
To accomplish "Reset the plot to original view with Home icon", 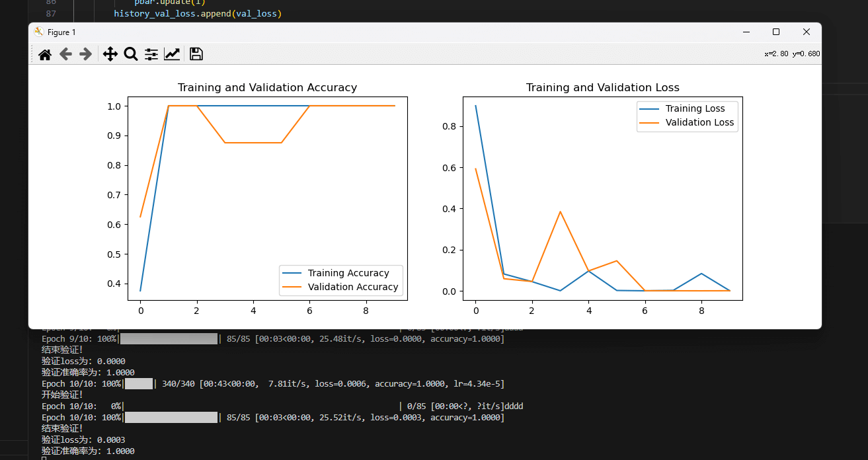I will pyautogui.click(x=45, y=54).
